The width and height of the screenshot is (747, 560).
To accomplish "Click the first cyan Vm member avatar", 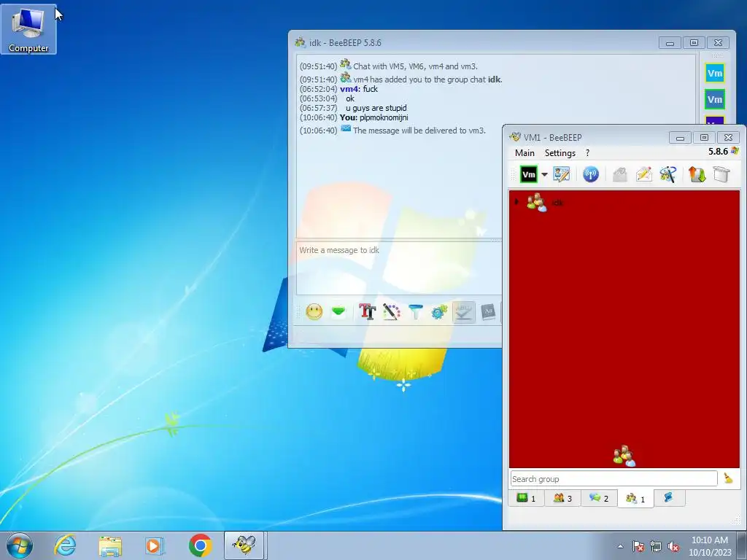I will 715,74.
